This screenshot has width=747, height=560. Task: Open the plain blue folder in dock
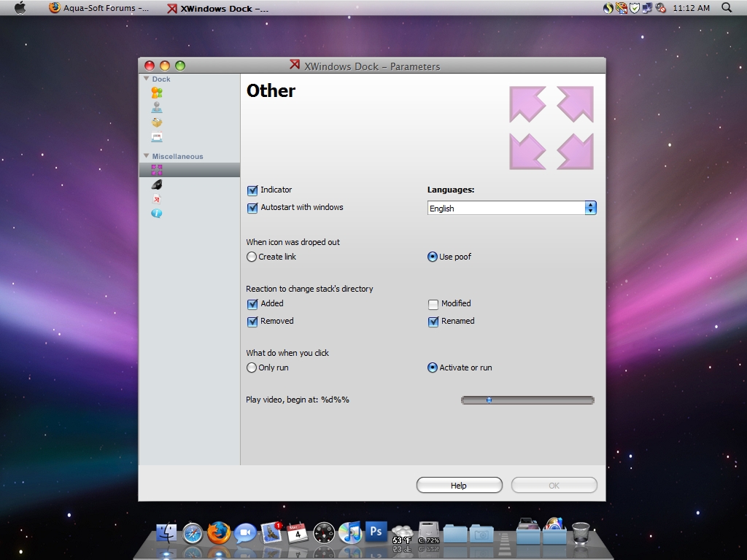(x=455, y=534)
